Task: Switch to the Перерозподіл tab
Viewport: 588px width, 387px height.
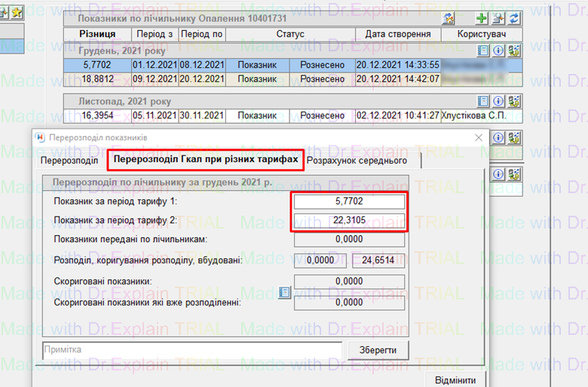Action: coord(69,161)
